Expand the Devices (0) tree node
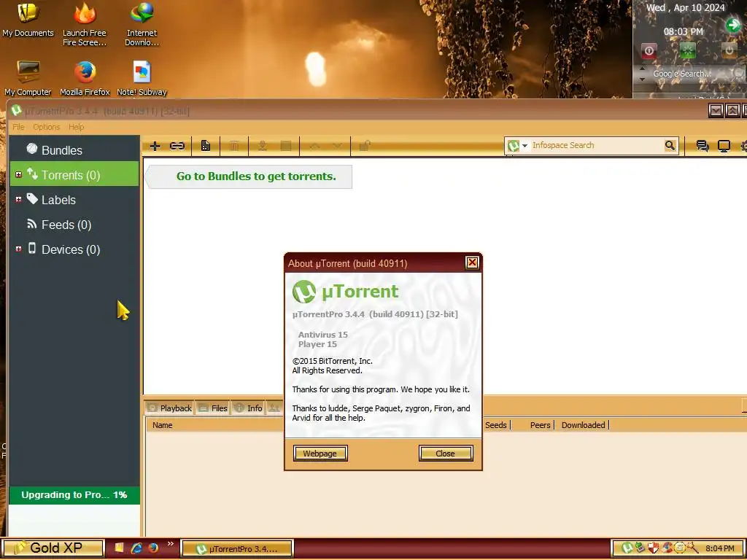This screenshot has width=747, height=560. [18, 249]
